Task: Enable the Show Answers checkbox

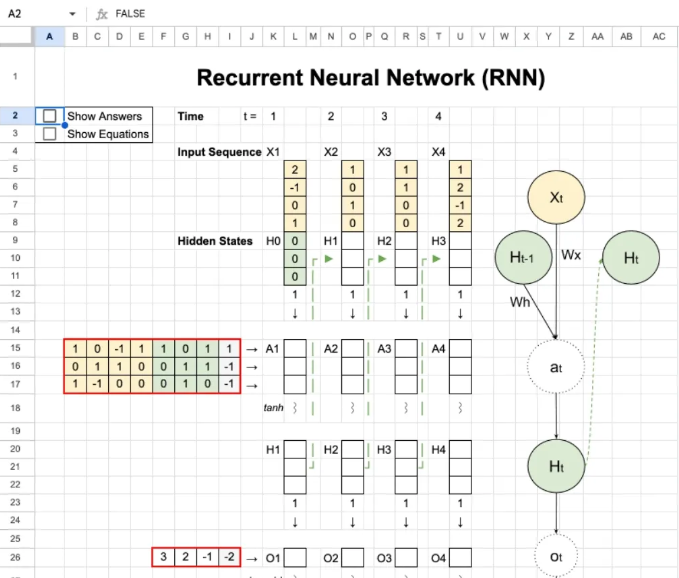Action: click(50, 116)
